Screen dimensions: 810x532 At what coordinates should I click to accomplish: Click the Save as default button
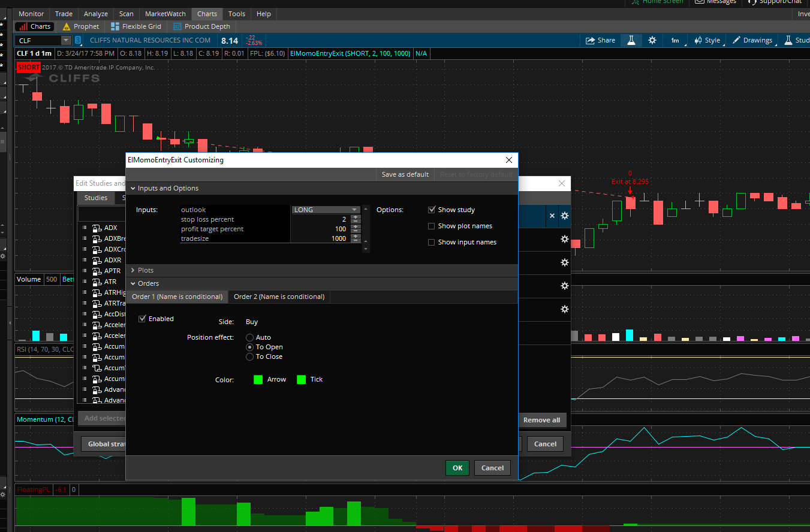[x=405, y=174]
